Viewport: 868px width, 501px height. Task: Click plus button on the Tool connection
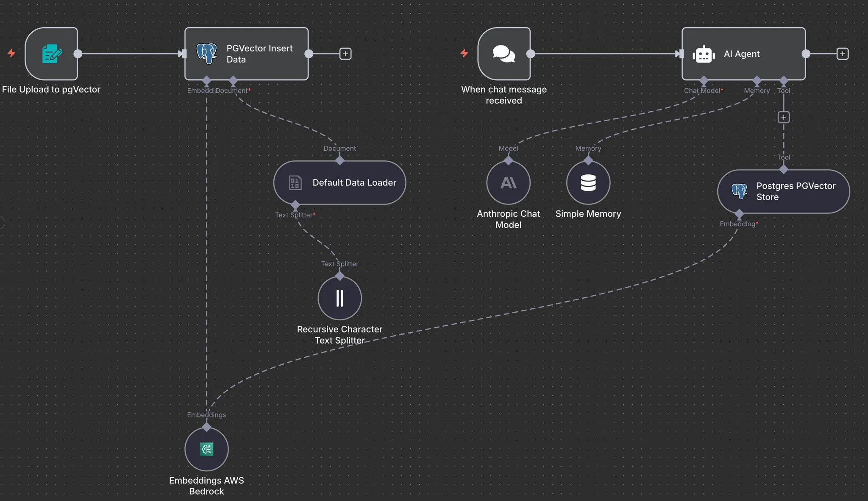tap(783, 117)
